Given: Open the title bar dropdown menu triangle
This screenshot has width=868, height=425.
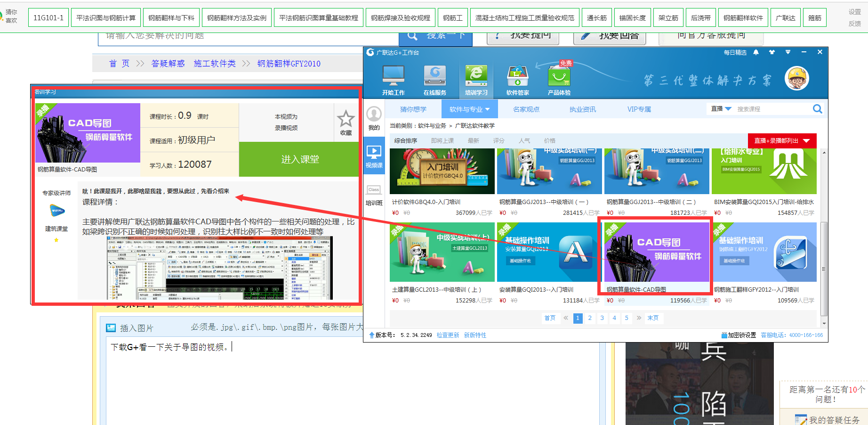Looking at the screenshot, I should point(788,52).
